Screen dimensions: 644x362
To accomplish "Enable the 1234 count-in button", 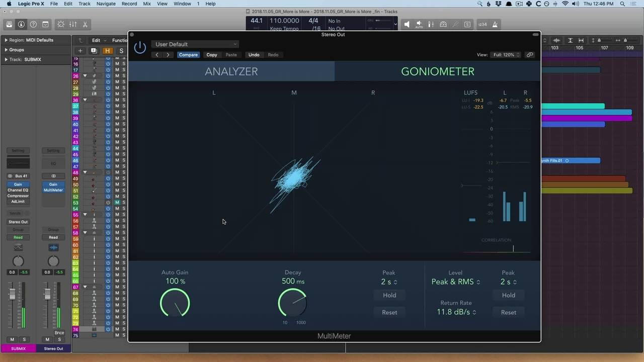I will 482,24.
